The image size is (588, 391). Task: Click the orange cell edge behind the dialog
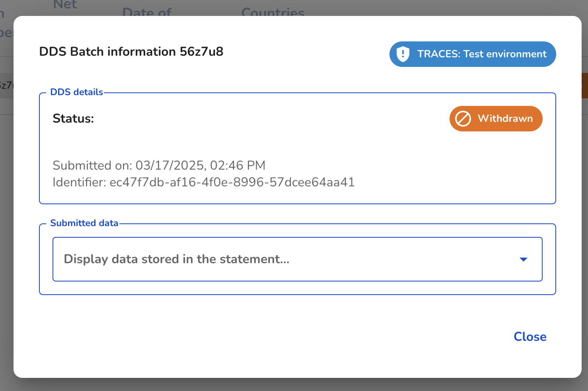click(x=584, y=85)
